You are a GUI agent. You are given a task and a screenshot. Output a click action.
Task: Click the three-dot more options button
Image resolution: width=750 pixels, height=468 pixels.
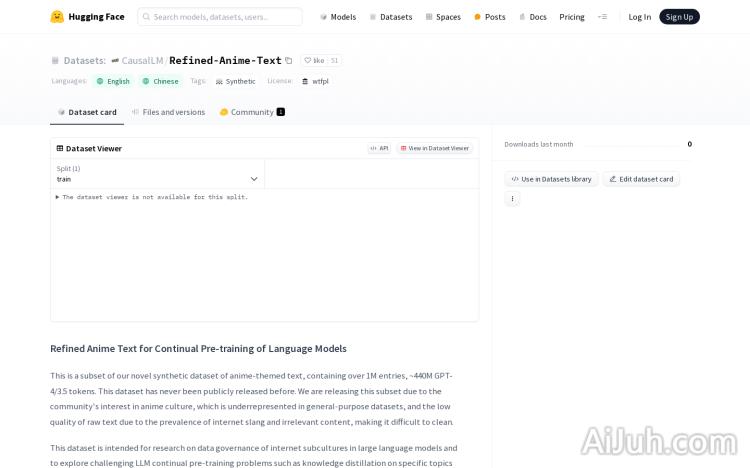512,199
